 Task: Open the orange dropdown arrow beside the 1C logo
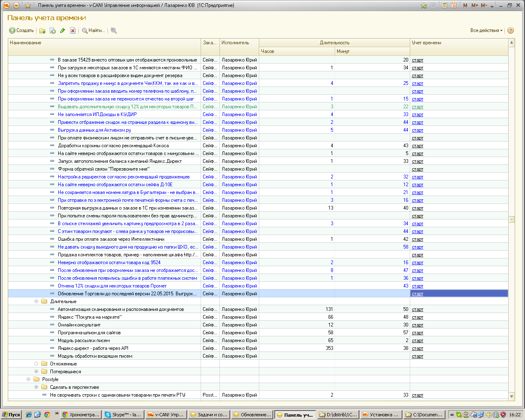tap(16, 5)
